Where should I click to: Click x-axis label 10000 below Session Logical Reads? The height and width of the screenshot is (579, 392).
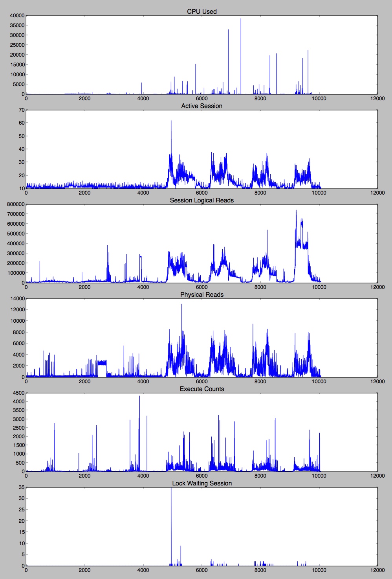click(x=319, y=287)
